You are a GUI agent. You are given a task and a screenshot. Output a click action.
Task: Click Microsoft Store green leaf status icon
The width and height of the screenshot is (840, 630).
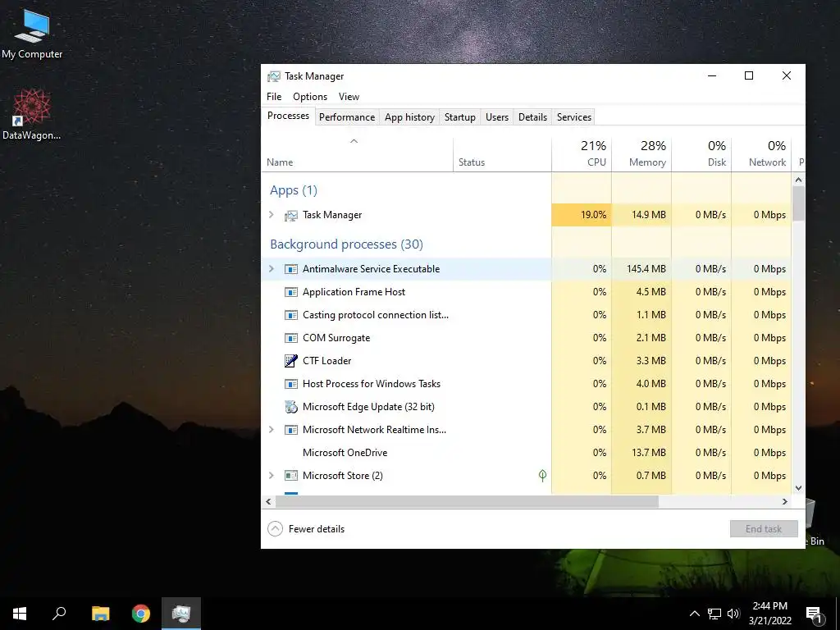(x=542, y=475)
